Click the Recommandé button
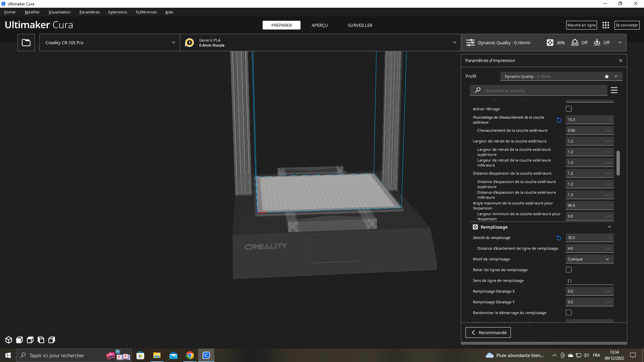Image resolution: width=644 pixels, height=362 pixels. click(x=488, y=333)
